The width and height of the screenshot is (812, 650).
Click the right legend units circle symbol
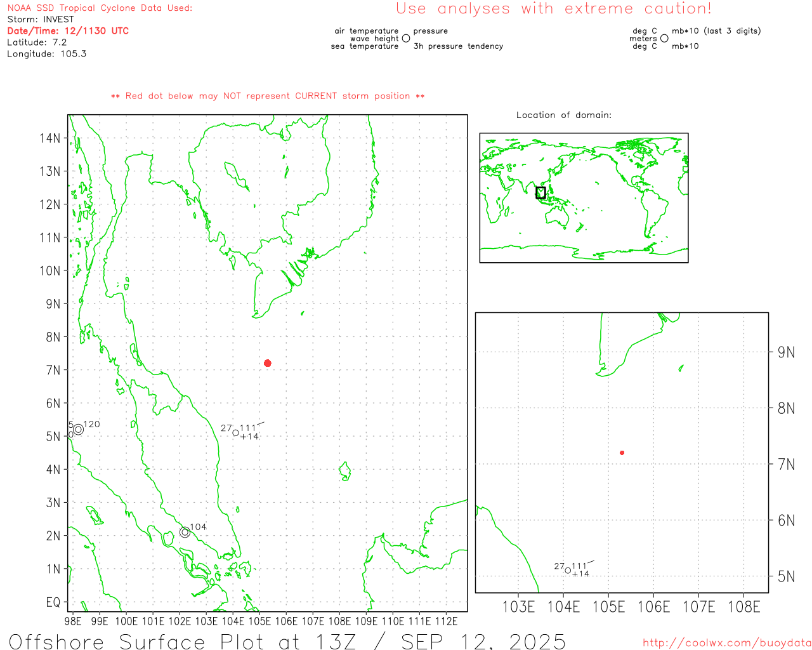coord(664,38)
